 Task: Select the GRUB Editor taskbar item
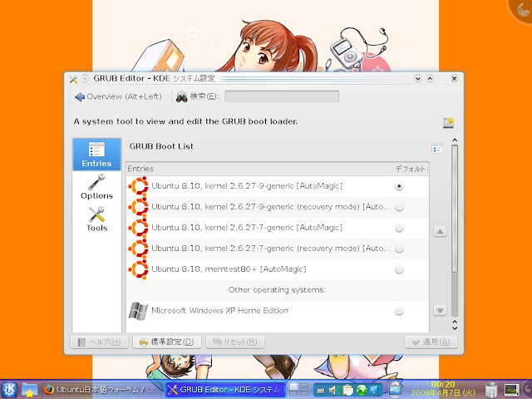tap(225, 390)
